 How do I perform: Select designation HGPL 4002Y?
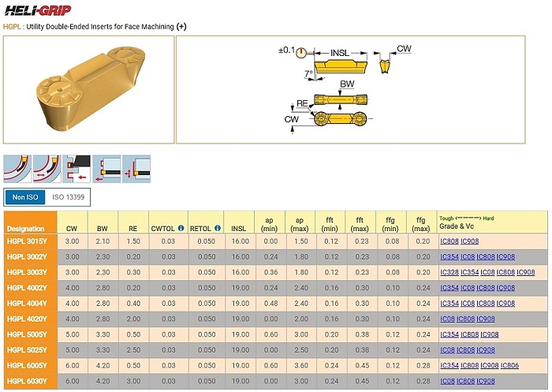pyautogui.click(x=27, y=288)
